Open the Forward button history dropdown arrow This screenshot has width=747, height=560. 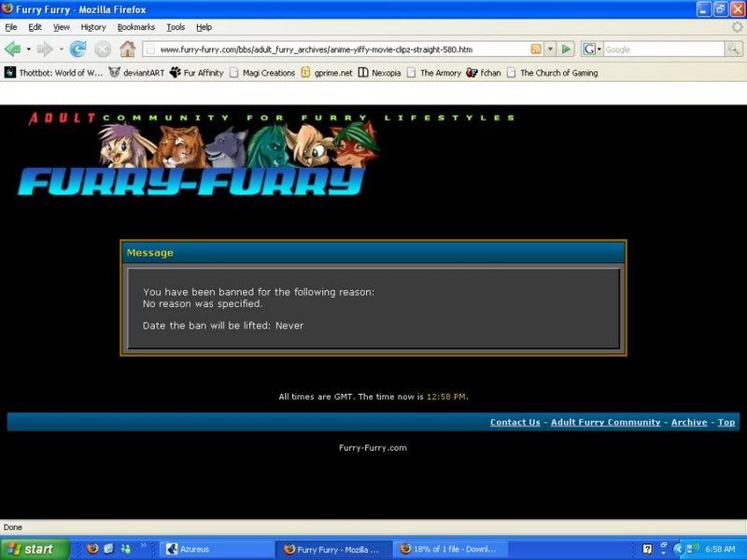(x=61, y=49)
